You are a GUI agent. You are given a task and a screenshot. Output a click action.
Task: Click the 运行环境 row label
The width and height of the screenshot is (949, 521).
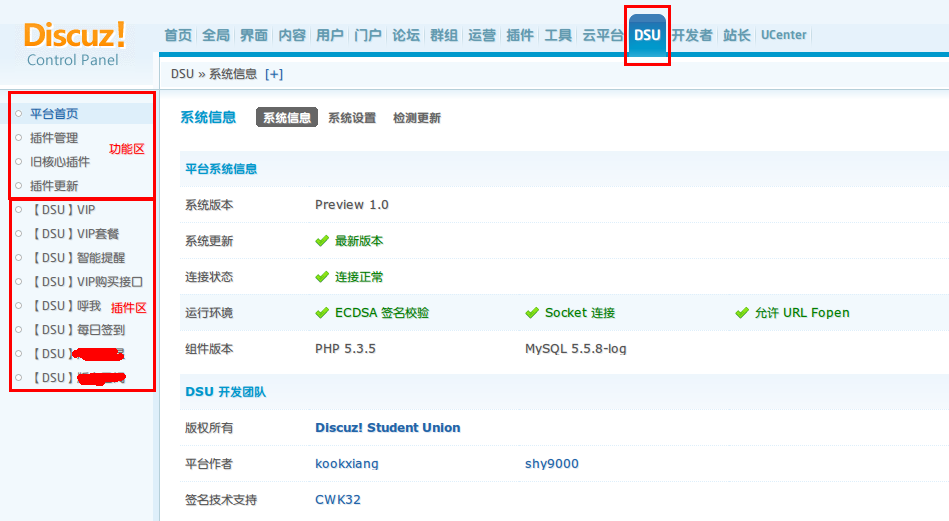(209, 313)
